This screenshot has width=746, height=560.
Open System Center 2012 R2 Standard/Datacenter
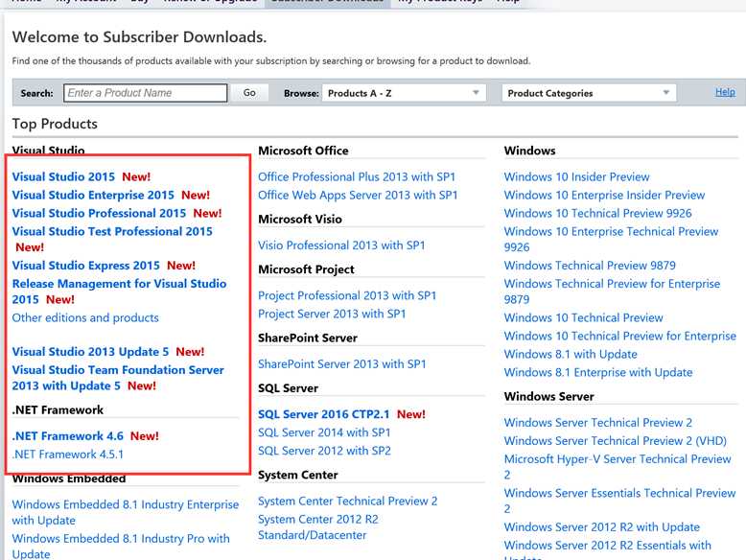(x=317, y=527)
